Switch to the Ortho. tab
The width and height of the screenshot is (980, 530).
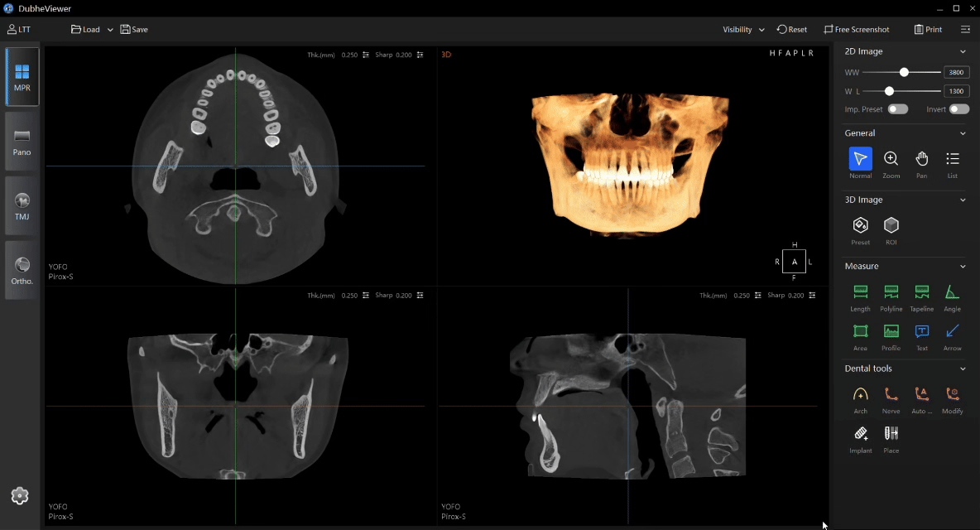[22, 271]
